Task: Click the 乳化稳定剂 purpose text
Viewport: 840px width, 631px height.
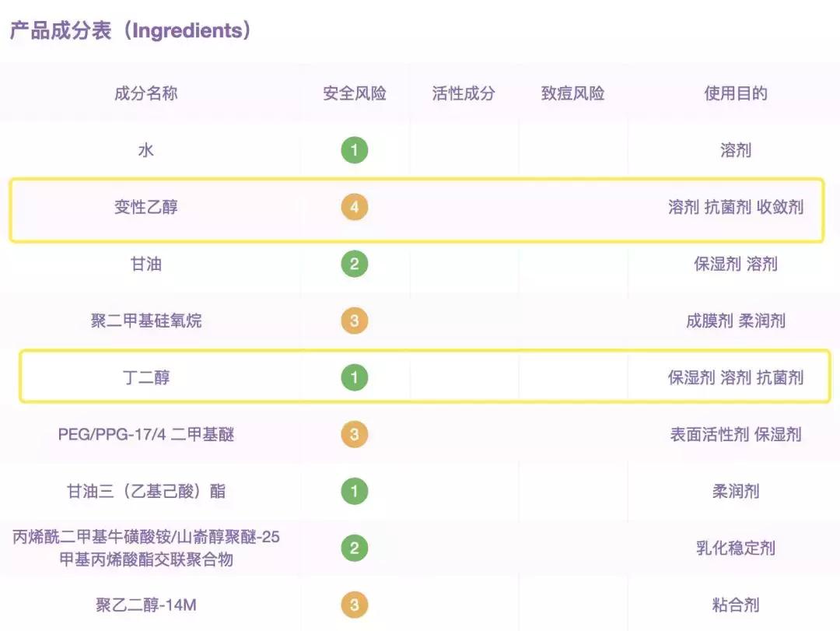Action: tap(736, 548)
